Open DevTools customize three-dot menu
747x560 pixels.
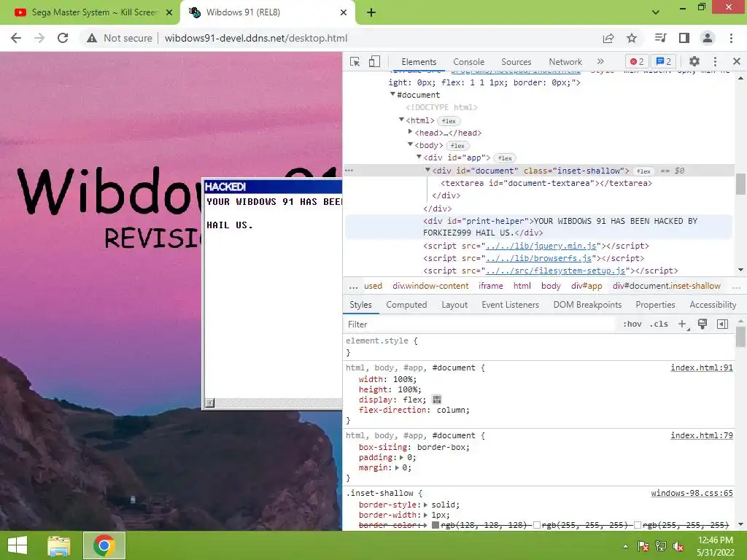pyautogui.click(x=715, y=61)
